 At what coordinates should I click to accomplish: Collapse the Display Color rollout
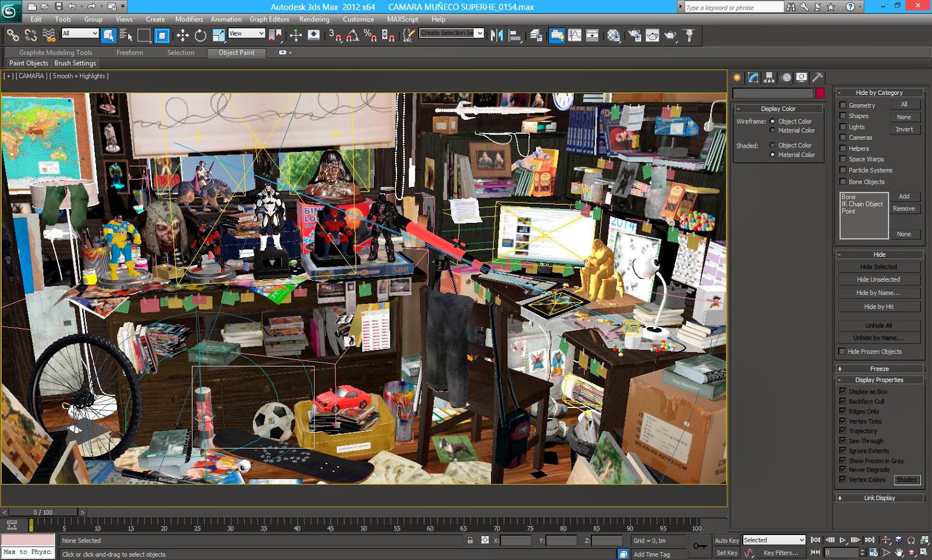778,109
